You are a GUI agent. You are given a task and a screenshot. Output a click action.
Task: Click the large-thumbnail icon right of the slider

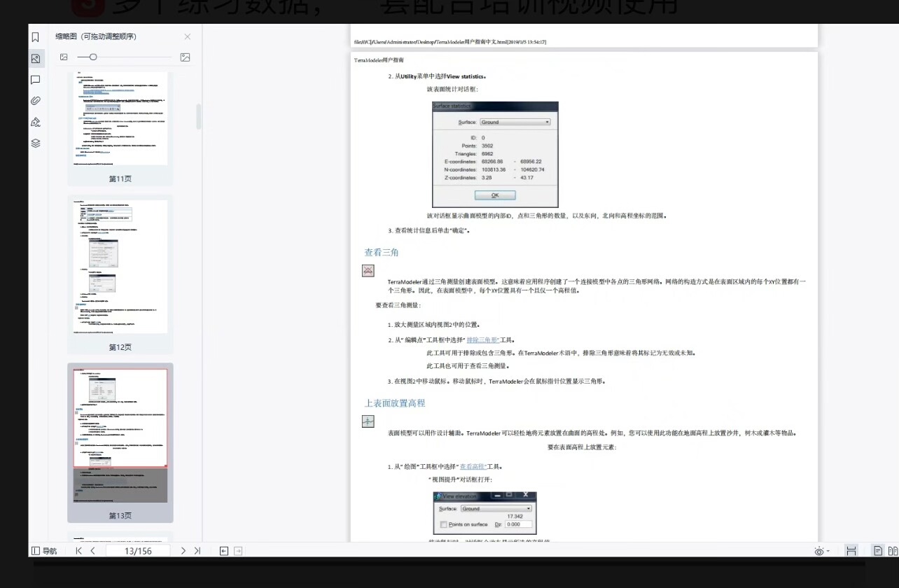click(186, 57)
